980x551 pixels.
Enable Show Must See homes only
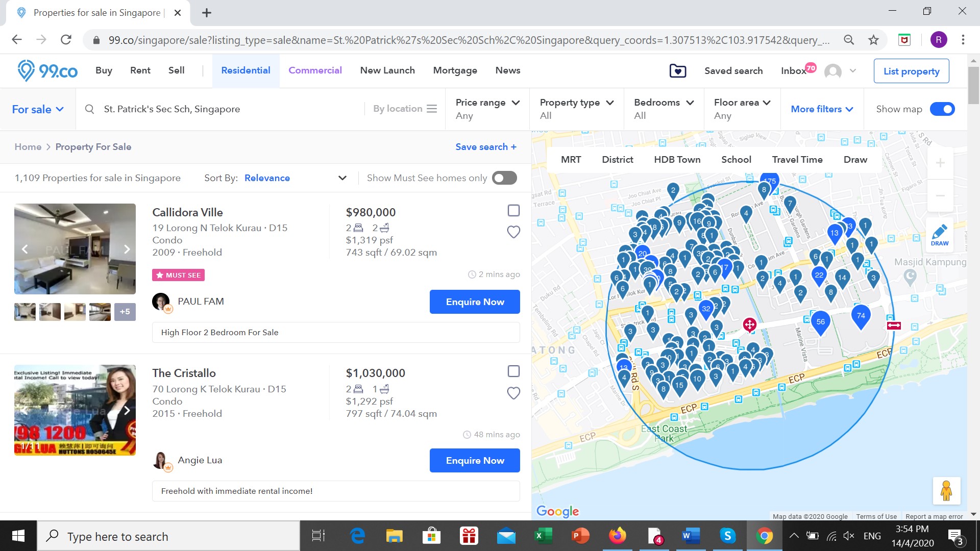click(x=503, y=178)
